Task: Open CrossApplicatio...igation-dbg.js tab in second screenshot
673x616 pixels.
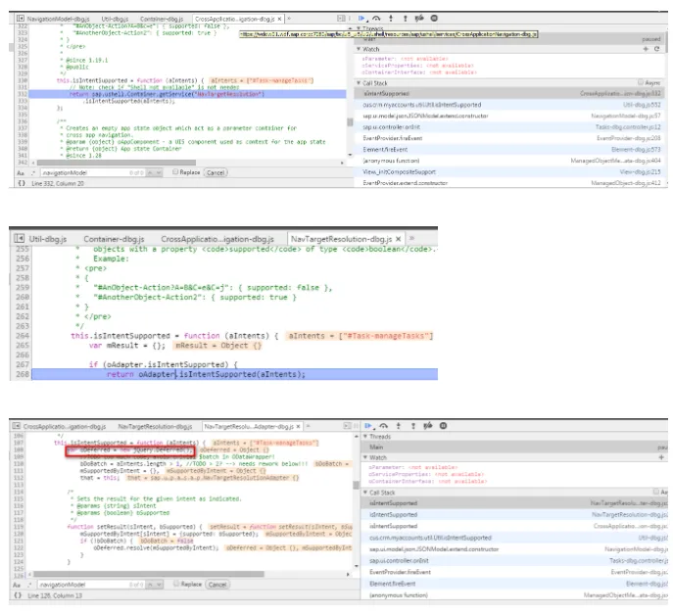Action: (x=217, y=239)
